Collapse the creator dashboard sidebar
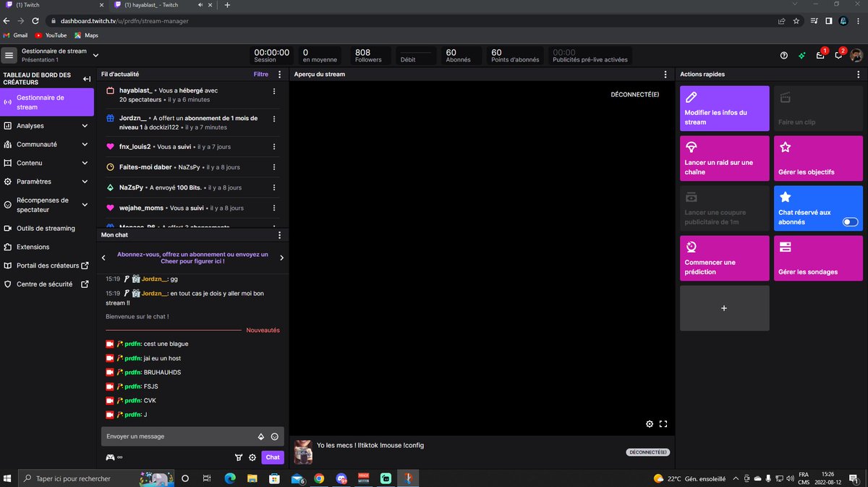Image resolution: width=868 pixels, height=487 pixels. [x=87, y=78]
